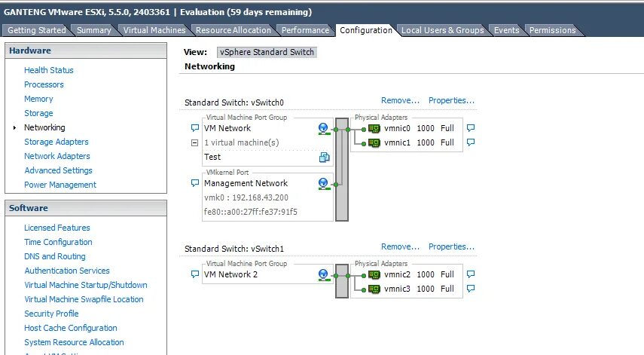Click the Test virtual machine icon
The image size is (644, 355).
[325, 158]
